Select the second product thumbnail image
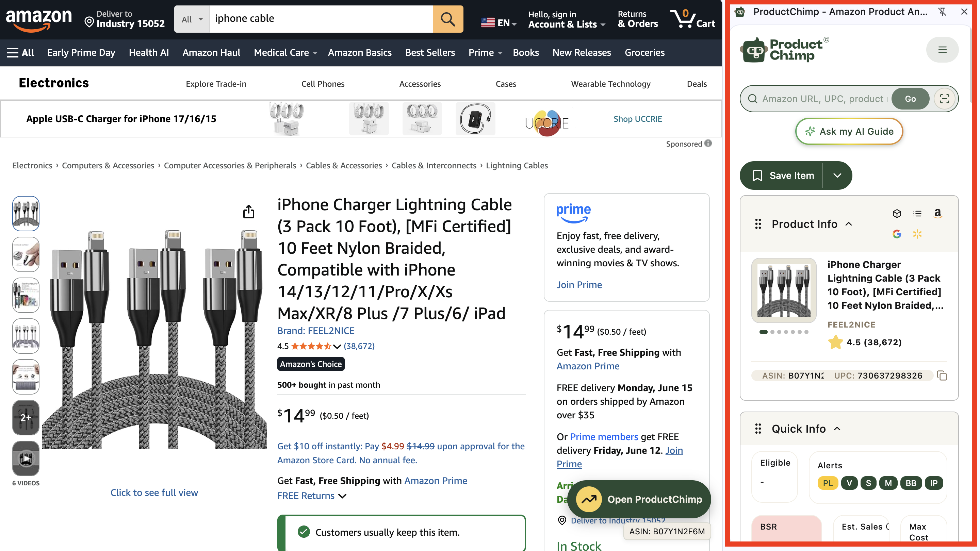This screenshot has width=980, height=551. 26,254
